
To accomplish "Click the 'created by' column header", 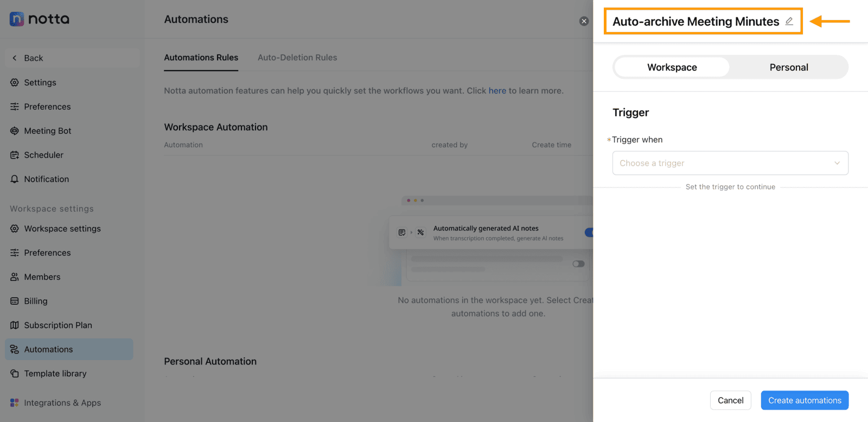I will (x=450, y=145).
